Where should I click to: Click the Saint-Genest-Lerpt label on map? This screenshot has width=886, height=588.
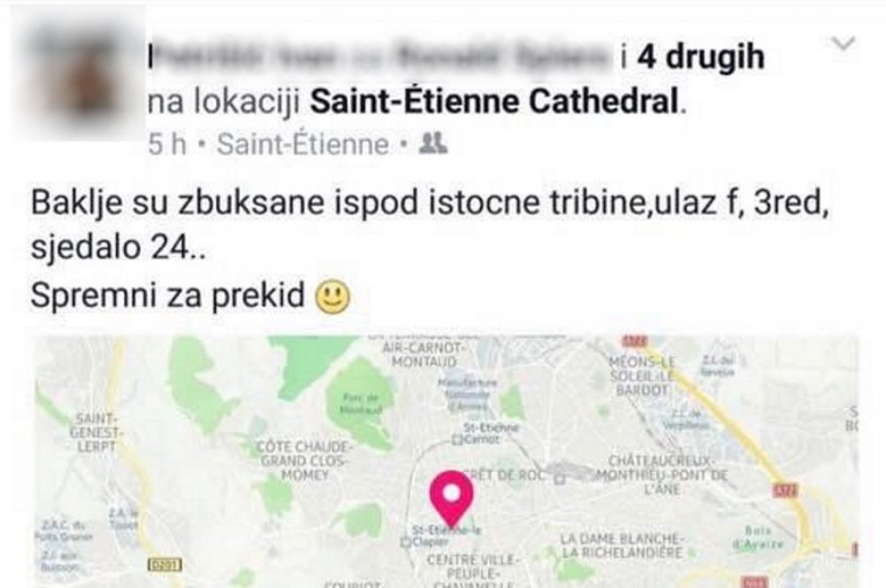(96, 433)
